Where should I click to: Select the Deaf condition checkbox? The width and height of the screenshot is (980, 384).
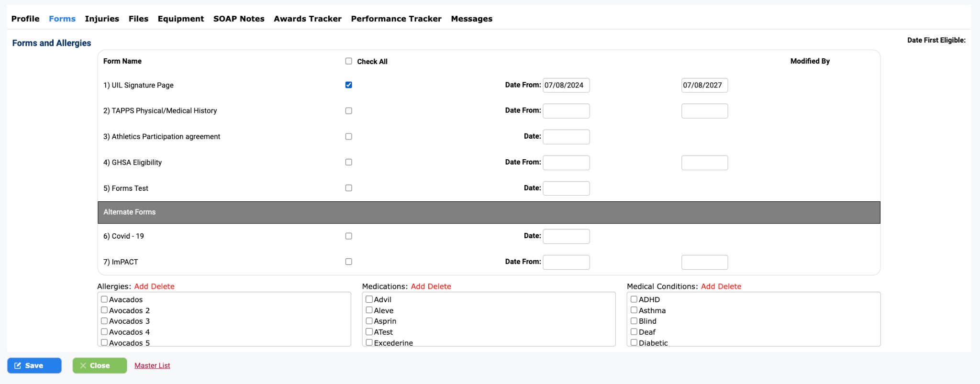click(x=634, y=332)
